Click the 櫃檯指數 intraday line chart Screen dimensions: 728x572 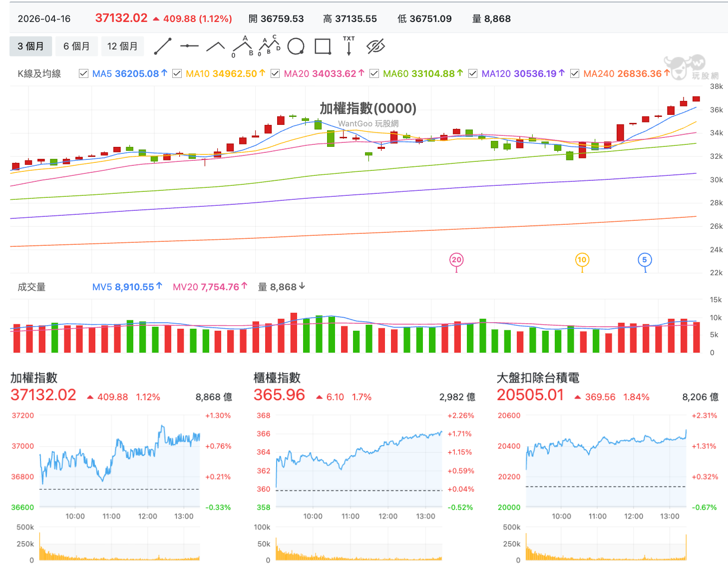[359, 462]
